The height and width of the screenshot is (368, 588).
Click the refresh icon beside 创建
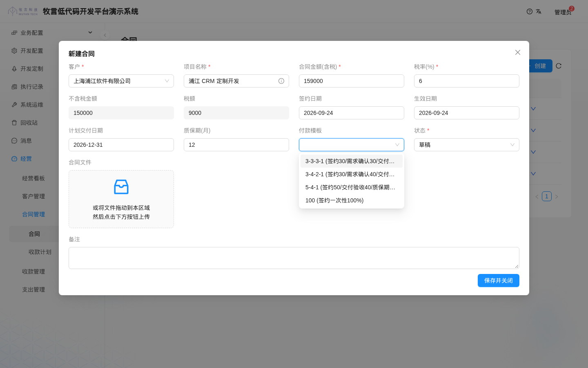559,66
